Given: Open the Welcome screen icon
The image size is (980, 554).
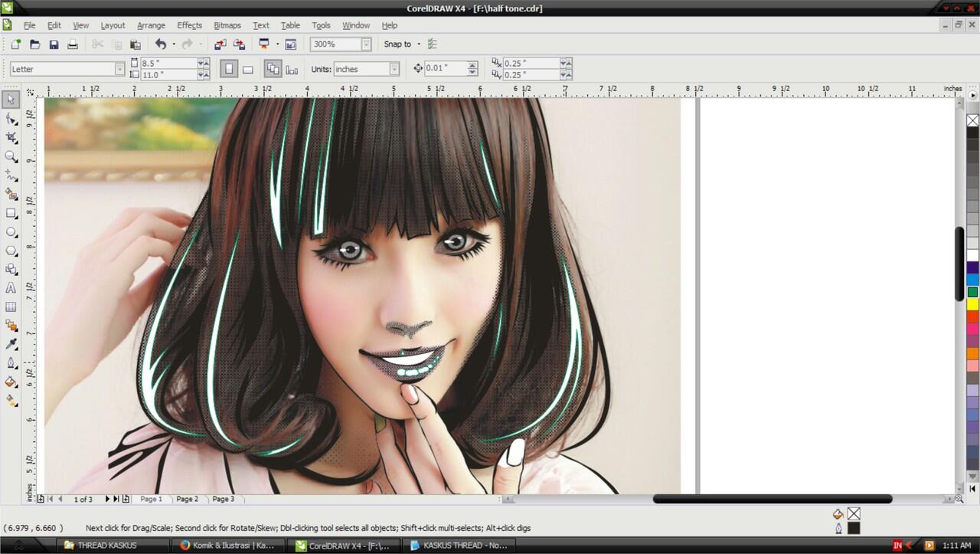Looking at the screenshot, I should pos(290,44).
